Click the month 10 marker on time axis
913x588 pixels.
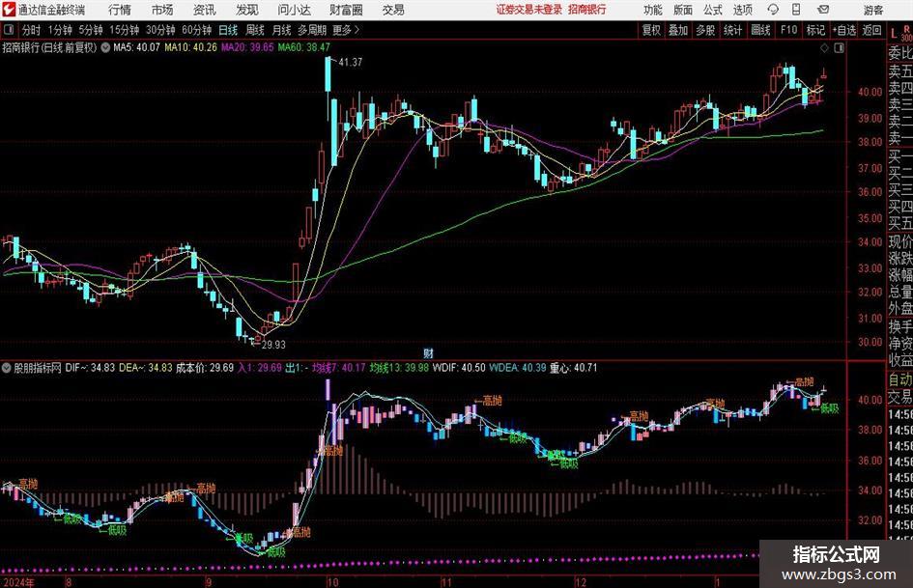pyautogui.click(x=332, y=582)
